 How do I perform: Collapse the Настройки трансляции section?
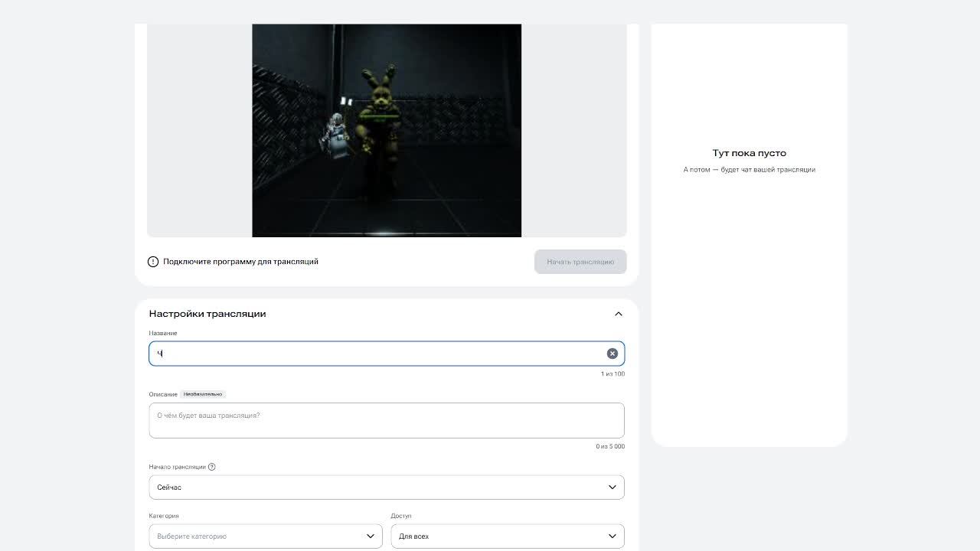pos(619,314)
